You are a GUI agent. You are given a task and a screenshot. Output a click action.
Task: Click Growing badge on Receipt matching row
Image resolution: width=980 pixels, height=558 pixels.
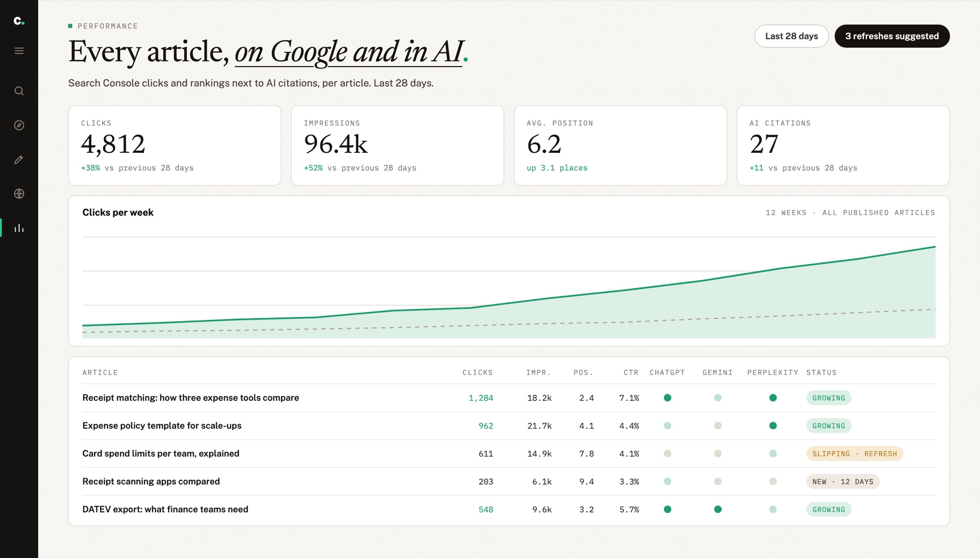point(829,398)
